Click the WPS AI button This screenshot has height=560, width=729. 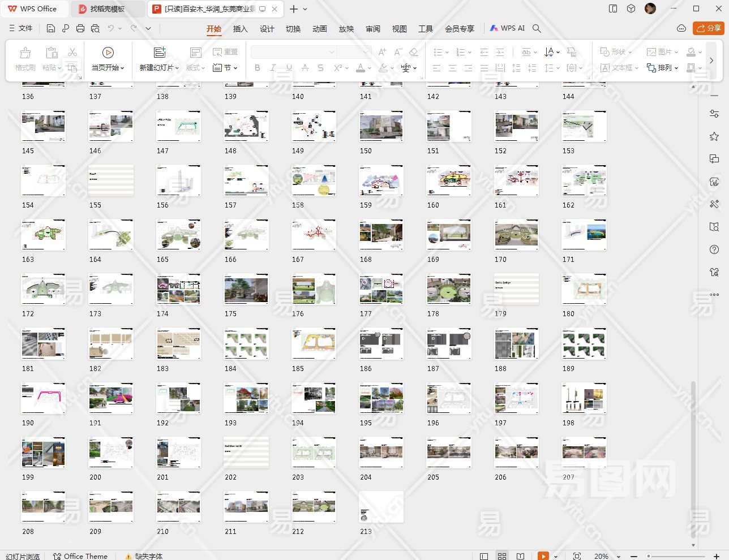(507, 28)
